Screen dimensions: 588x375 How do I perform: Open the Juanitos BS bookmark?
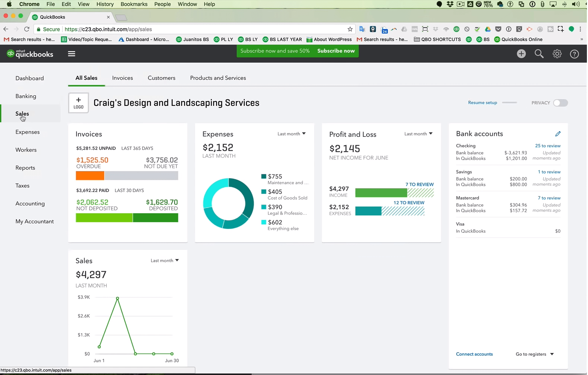coord(192,39)
